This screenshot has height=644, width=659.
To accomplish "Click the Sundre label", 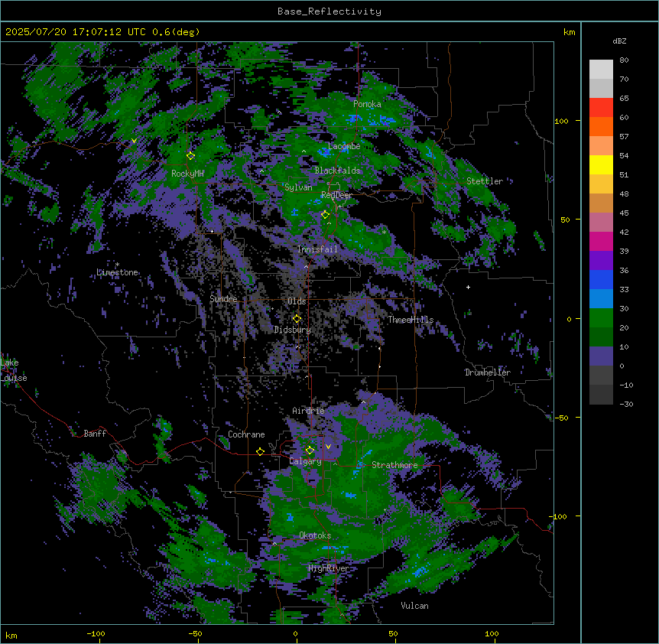I will (x=223, y=299).
